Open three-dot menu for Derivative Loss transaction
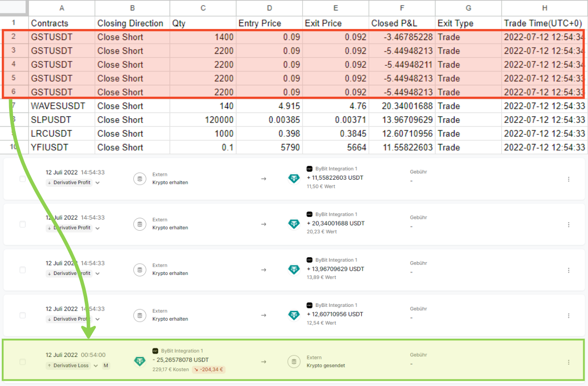This screenshot has width=588, height=386. [x=568, y=362]
